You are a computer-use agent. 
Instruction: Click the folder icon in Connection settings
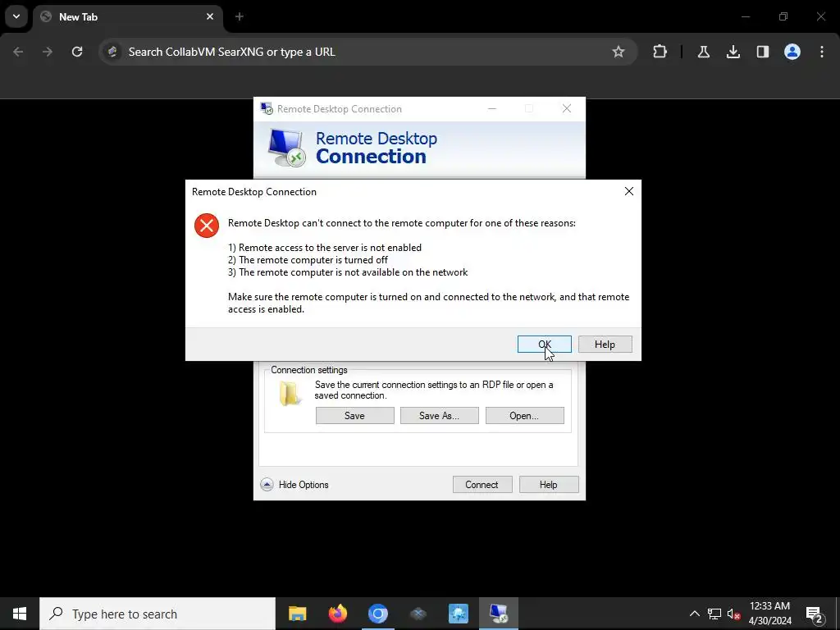[290, 393]
